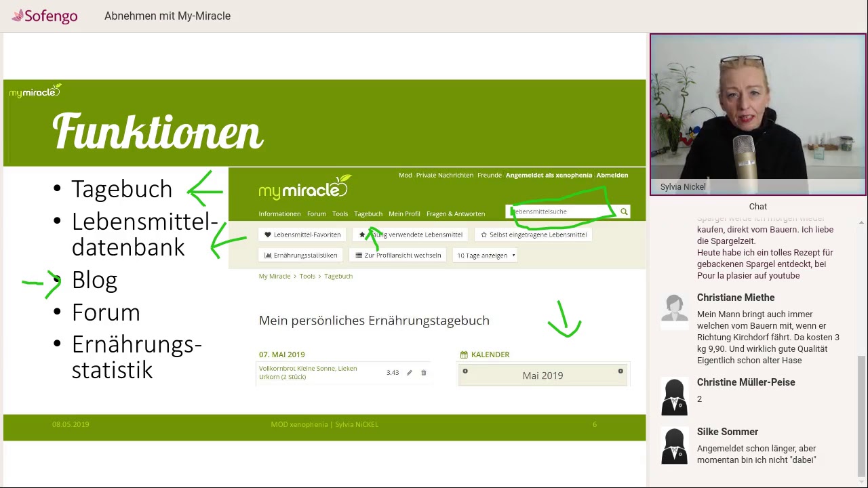Click the Abmelden link
The height and width of the screenshot is (488, 868).
(612, 176)
